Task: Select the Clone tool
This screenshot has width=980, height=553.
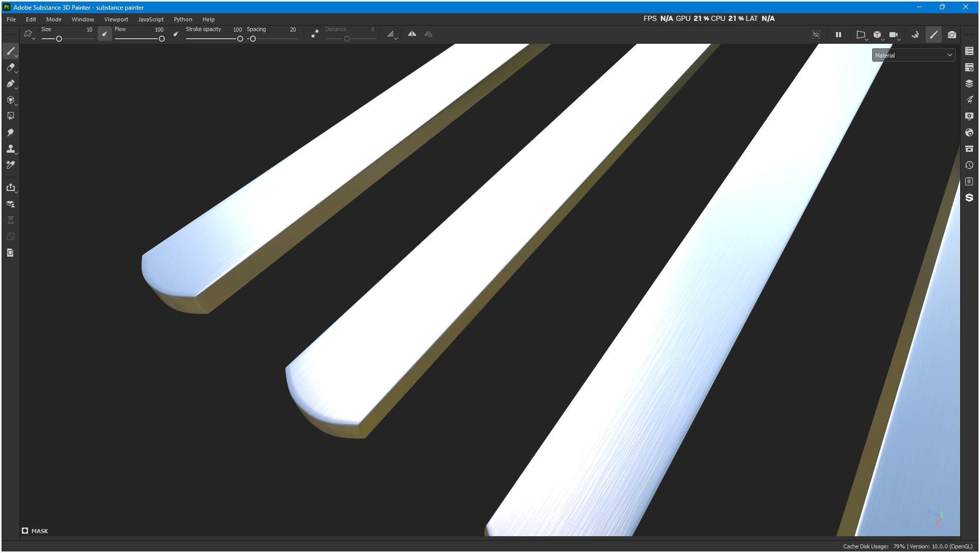Action: (10, 149)
